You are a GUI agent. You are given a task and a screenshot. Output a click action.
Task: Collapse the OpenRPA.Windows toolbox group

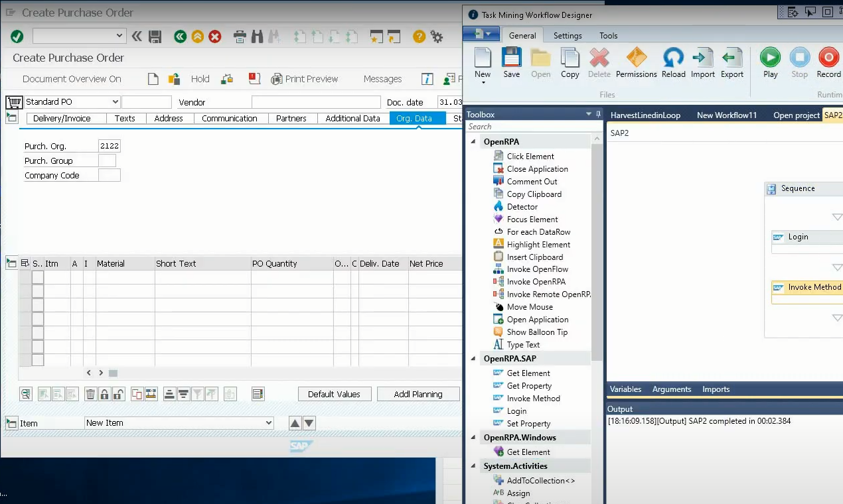(x=473, y=438)
